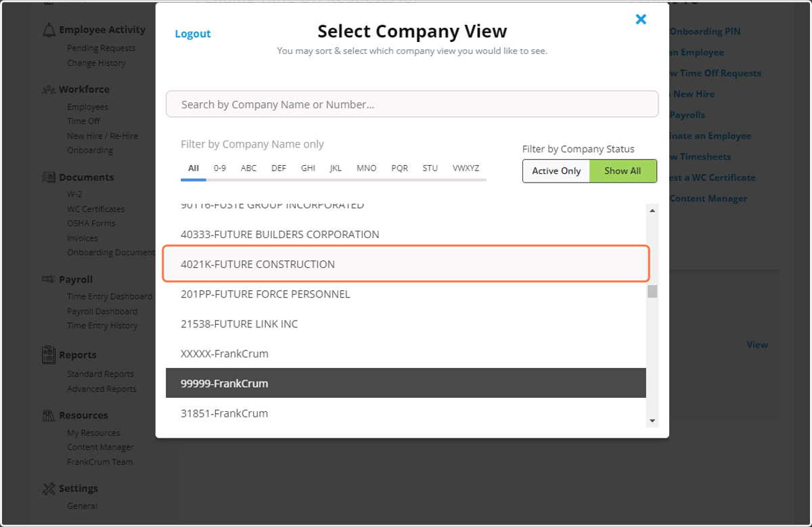Open Time Entry Dashboard link
The image size is (812, 527).
pos(110,296)
